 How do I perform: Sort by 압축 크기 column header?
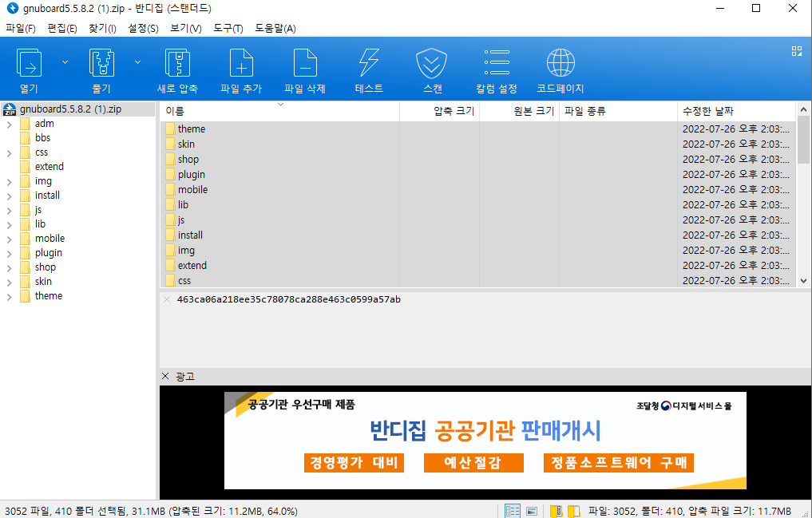pos(440,111)
